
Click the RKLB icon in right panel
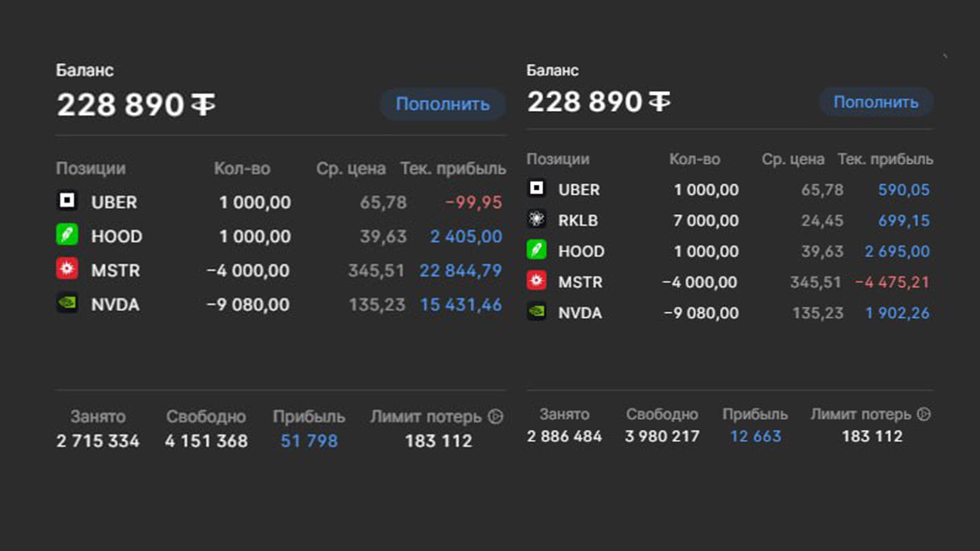point(536,219)
